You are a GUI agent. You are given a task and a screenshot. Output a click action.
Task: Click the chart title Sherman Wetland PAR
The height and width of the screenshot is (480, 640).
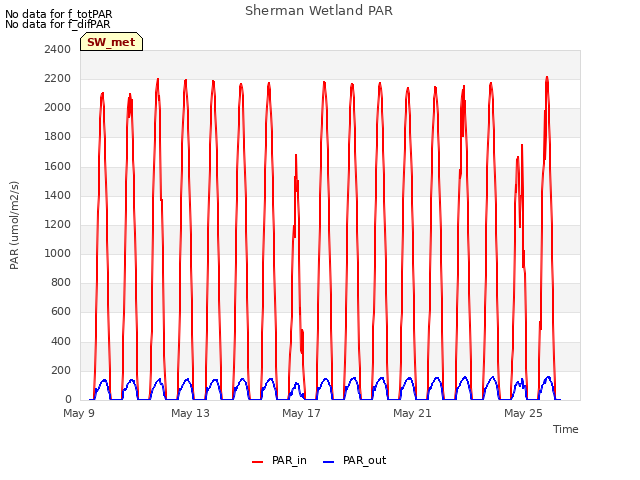tap(319, 10)
